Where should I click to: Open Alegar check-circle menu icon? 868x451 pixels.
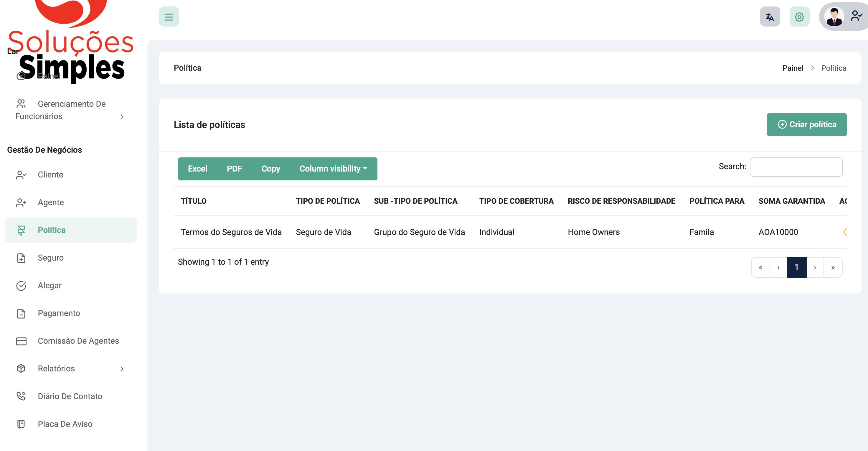21,286
